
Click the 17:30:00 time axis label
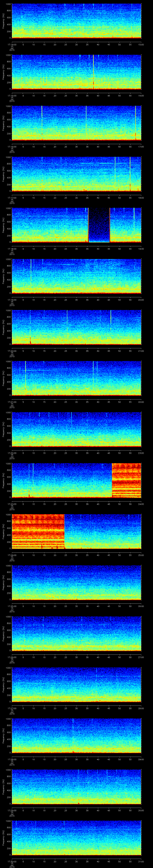(x=12, y=862)
